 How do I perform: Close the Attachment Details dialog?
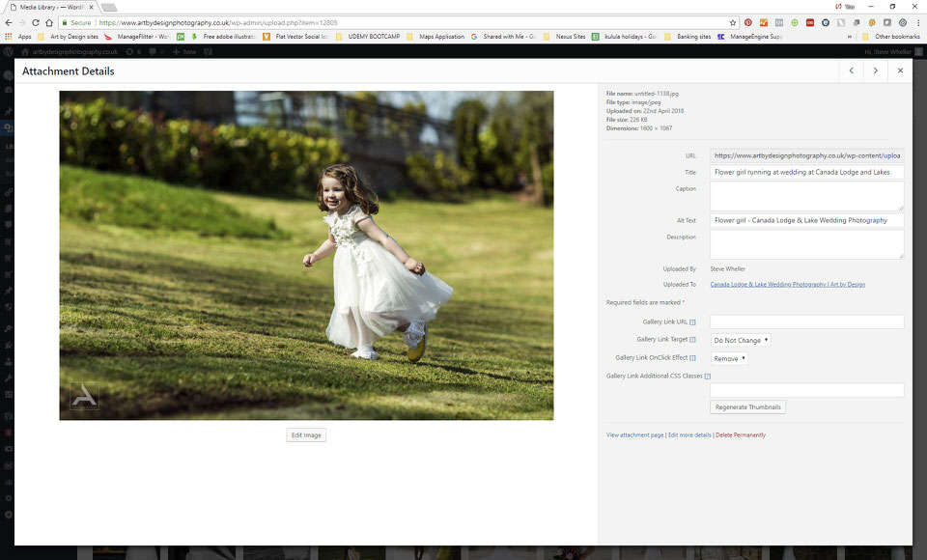coord(900,70)
